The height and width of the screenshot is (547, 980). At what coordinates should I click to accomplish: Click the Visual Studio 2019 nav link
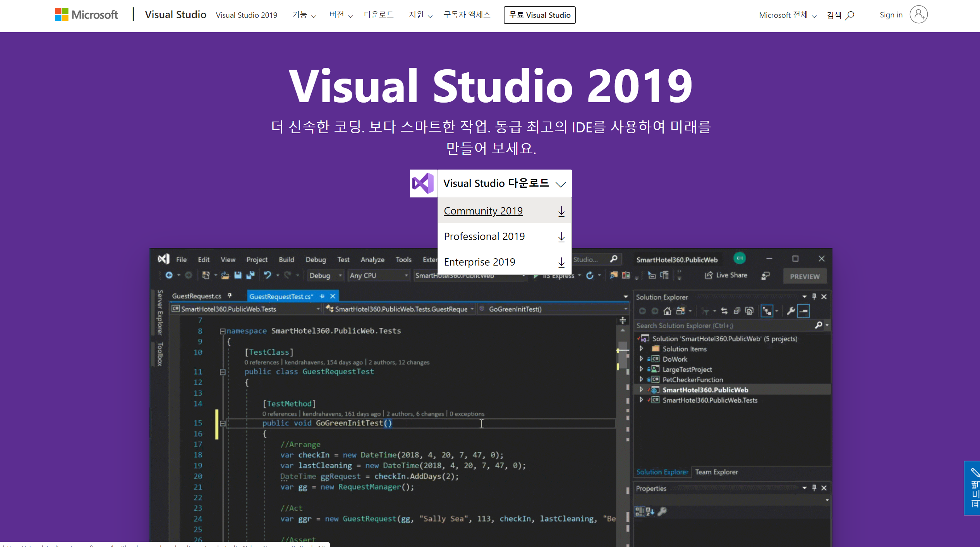click(x=246, y=15)
